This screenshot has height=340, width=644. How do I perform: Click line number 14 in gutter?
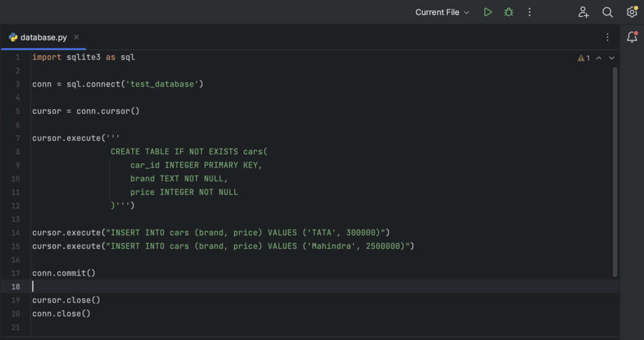(x=16, y=233)
